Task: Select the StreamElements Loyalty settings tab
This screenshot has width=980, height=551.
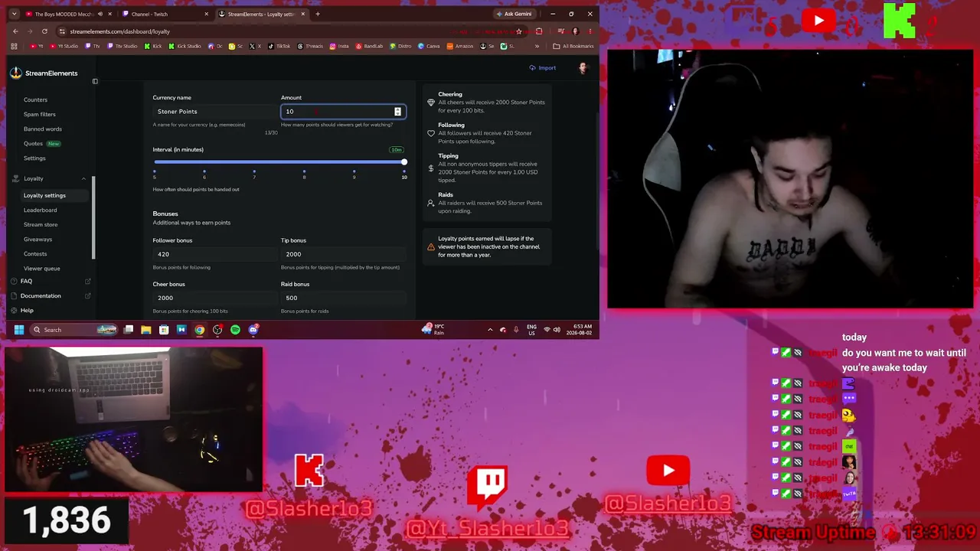Action: (x=261, y=14)
